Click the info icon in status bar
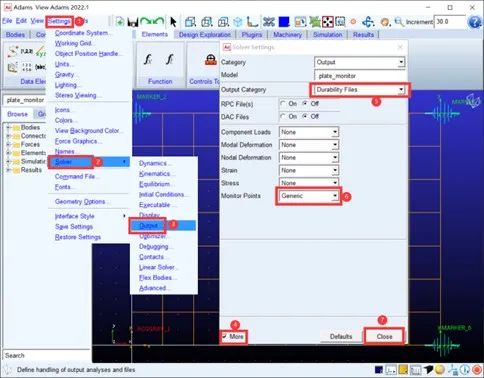 tap(465, 370)
